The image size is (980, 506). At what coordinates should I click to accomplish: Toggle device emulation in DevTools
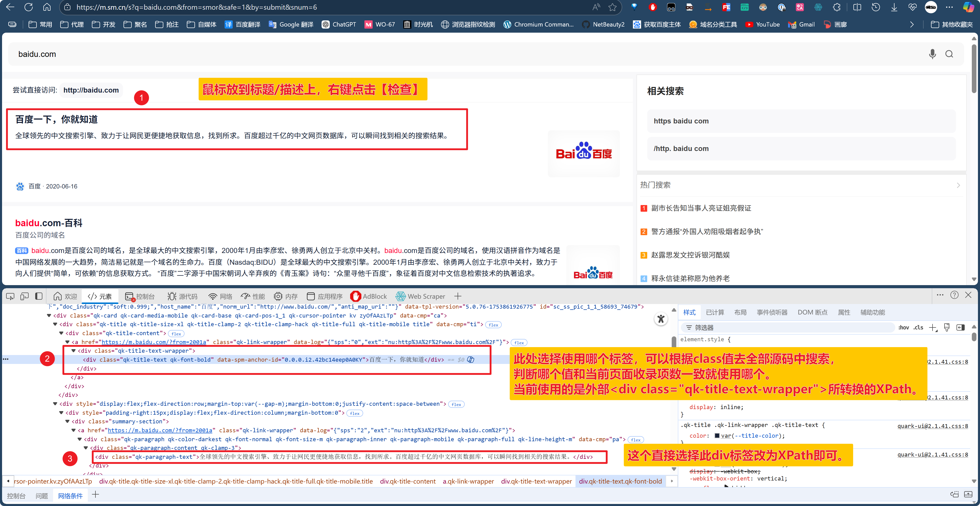click(x=24, y=296)
